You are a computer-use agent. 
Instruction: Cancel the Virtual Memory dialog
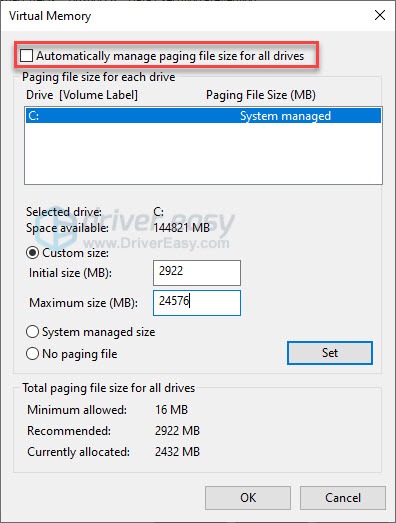click(343, 498)
